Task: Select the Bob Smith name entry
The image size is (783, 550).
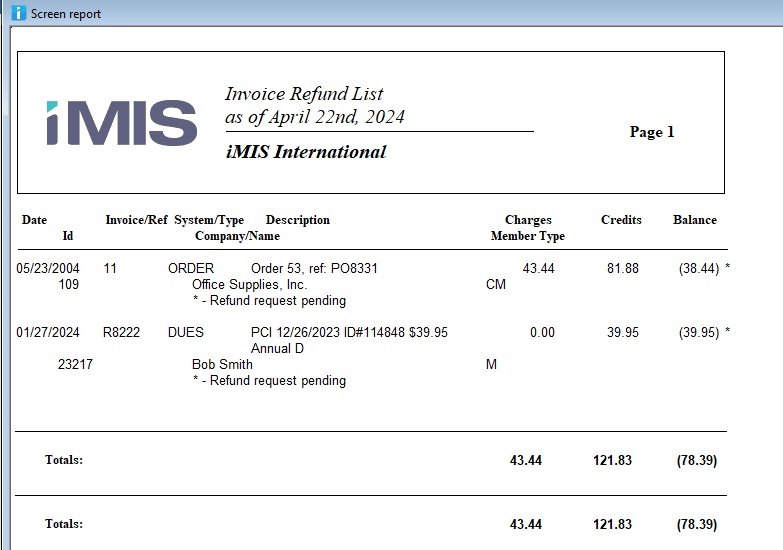Action: tap(222, 365)
